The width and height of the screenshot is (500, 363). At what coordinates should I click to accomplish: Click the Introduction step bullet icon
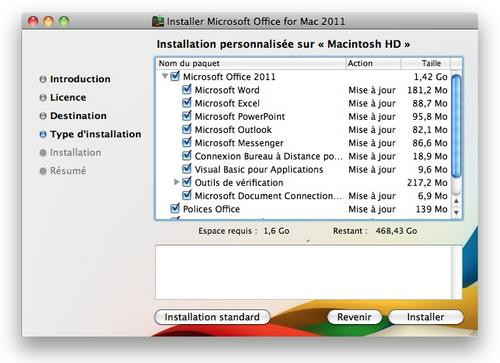tap(43, 79)
